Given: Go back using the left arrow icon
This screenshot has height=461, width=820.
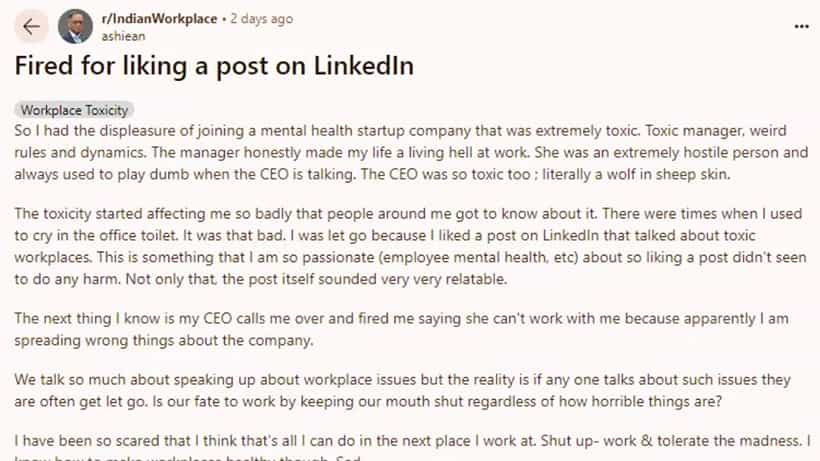Looking at the screenshot, I should point(31,26).
